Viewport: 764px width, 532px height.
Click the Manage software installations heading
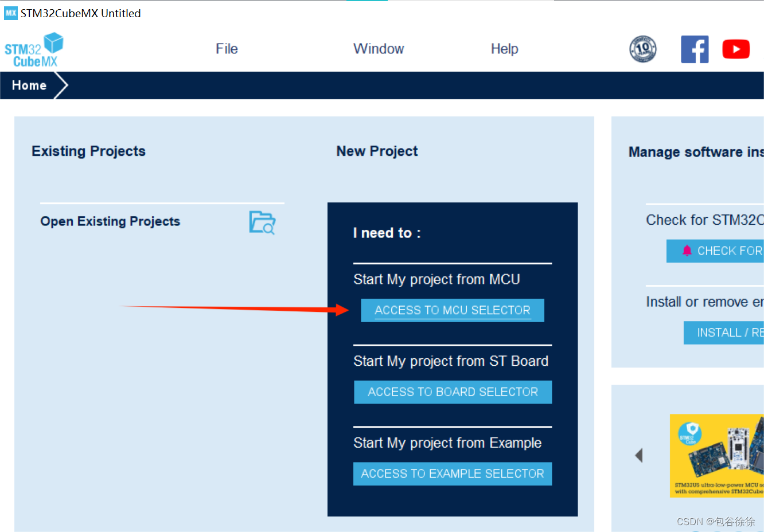pyautogui.click(x=696, y=152)
